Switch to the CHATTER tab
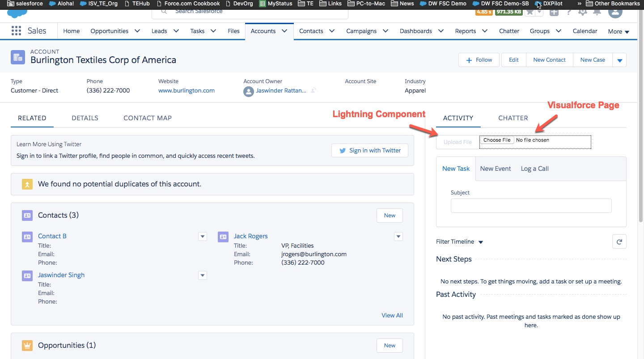 coord(513,118)
